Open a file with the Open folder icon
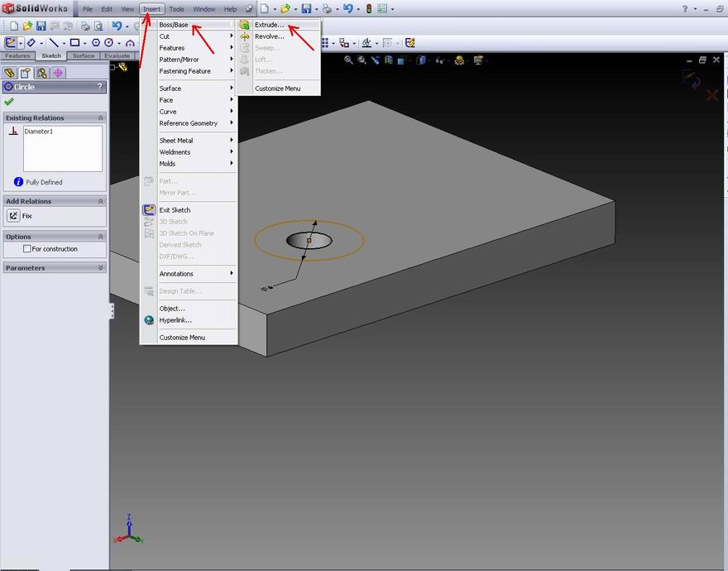The width and height of the screenshot is (728, 571). [x=26, y=26]
